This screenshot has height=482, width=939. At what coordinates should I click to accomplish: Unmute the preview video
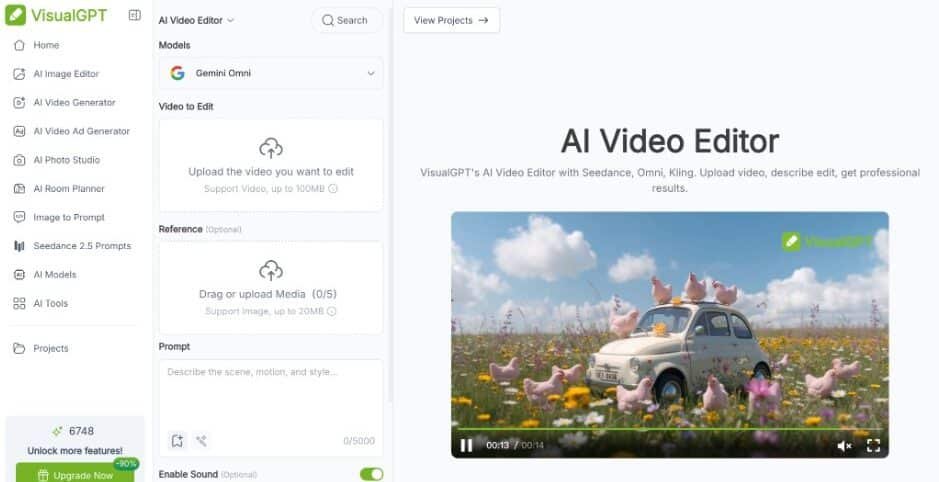click(844, 445)
